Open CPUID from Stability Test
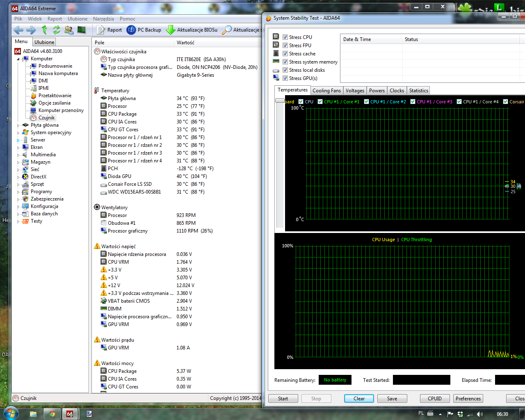Screen dimensions: 525x420 [435, 399]
